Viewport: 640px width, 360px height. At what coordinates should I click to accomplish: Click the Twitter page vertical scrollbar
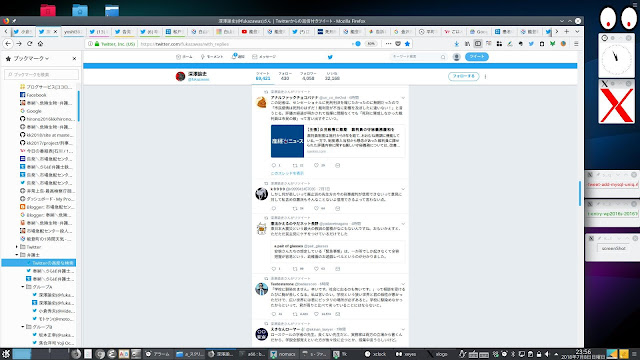click(x=580, y=193)
